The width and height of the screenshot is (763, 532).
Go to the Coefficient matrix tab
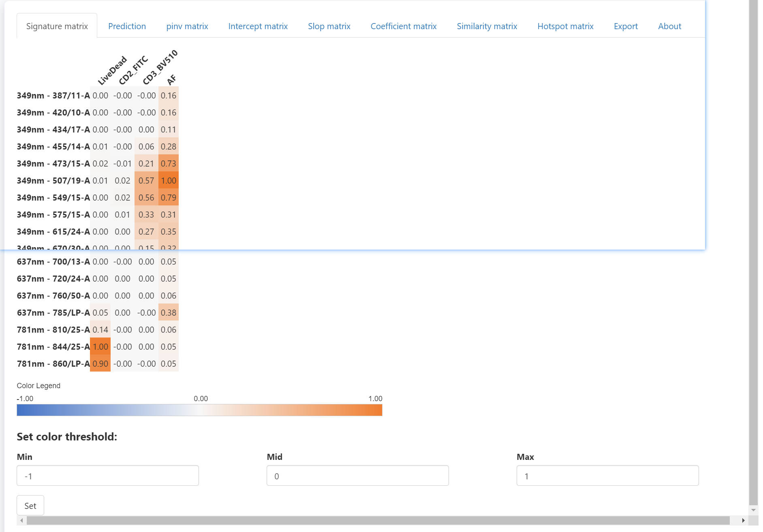403,26
